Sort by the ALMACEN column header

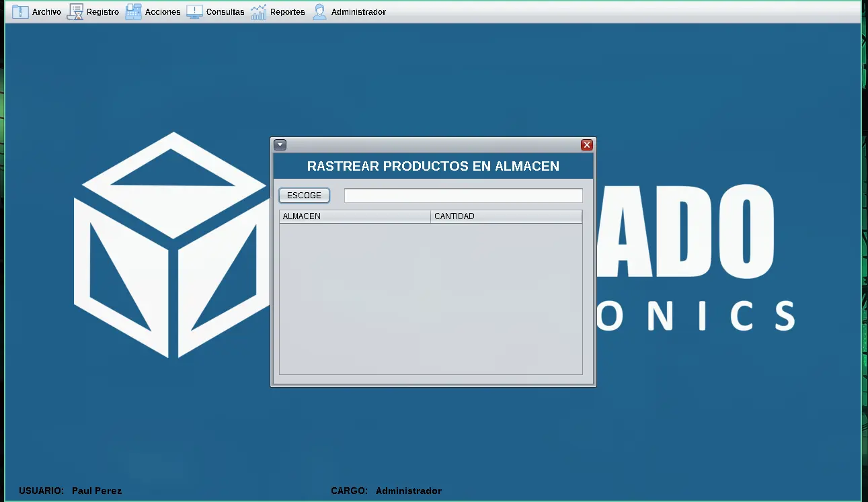click(x=355, y=216)
